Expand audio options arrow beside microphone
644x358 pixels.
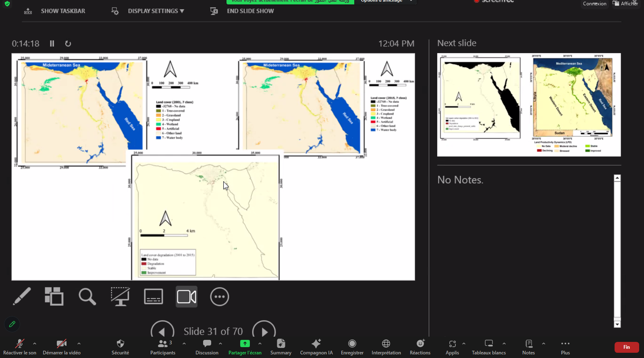(x=35, y=344)
